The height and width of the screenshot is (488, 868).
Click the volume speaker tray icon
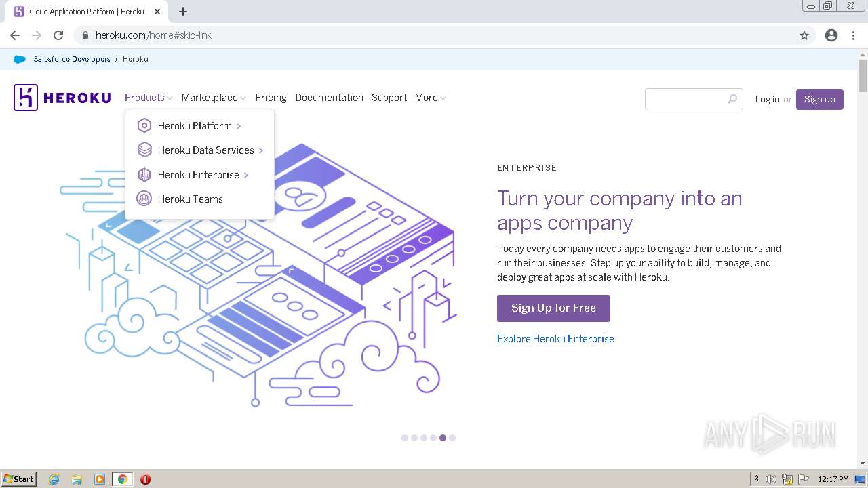(x=771, y=479)
